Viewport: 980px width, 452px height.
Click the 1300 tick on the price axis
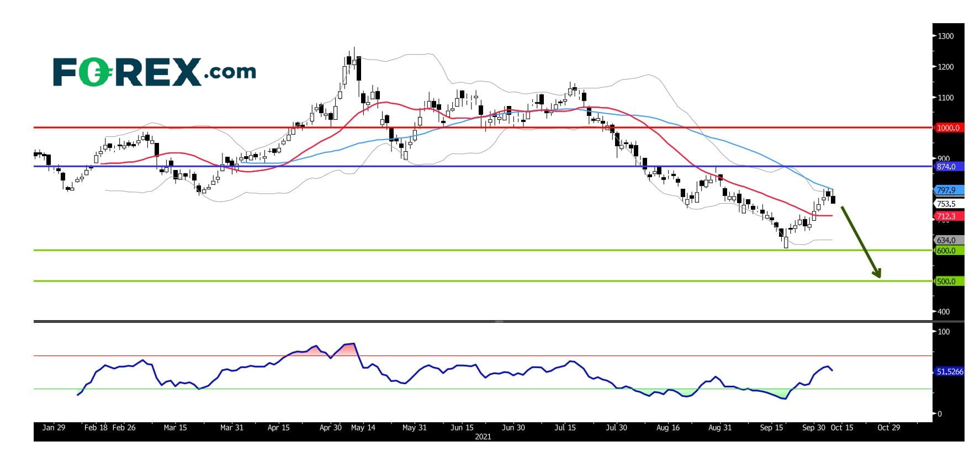coord(946,36)
